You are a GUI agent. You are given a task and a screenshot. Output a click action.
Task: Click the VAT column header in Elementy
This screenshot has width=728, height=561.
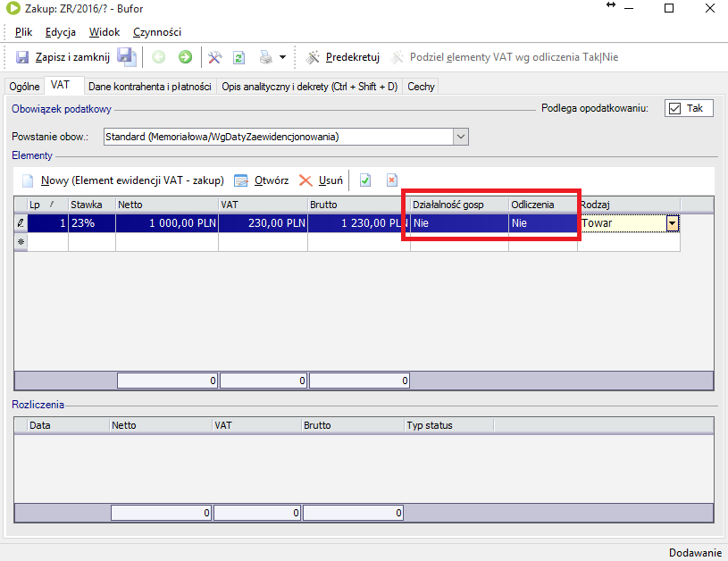[x=264, y=205]
